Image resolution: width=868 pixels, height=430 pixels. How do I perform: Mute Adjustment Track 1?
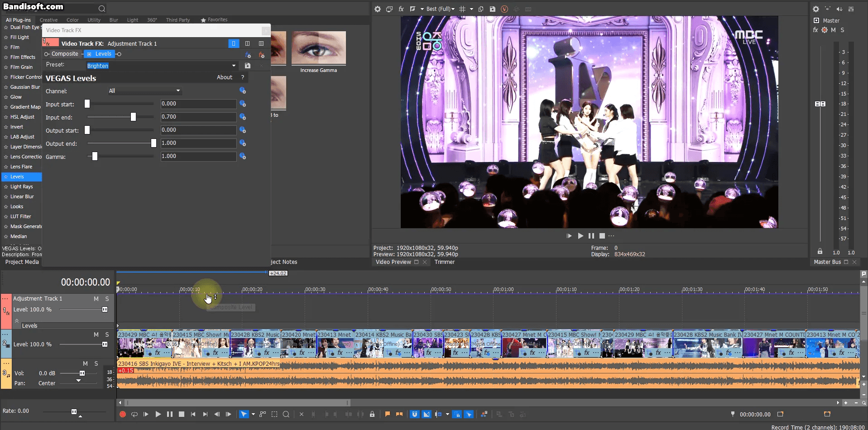[96, 299]
